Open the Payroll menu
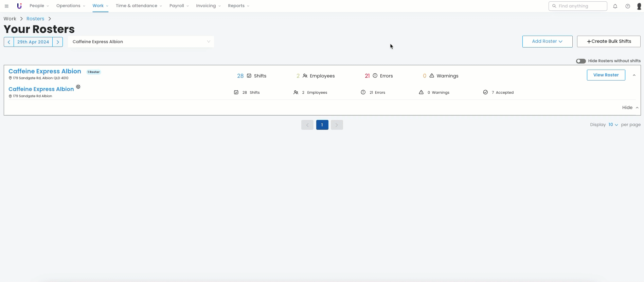 tap(179, 6)
